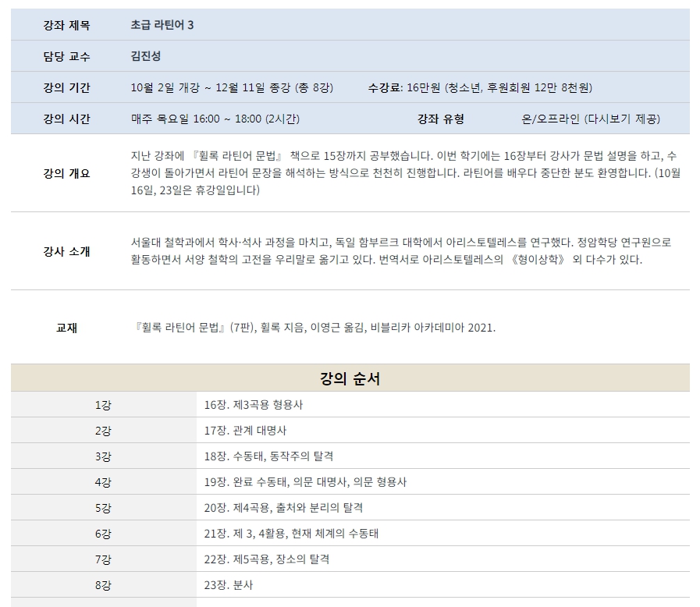Select lecture 2 '17장. 관계 대명사'
The image size is (700, 607).
[x=246, y=431]
